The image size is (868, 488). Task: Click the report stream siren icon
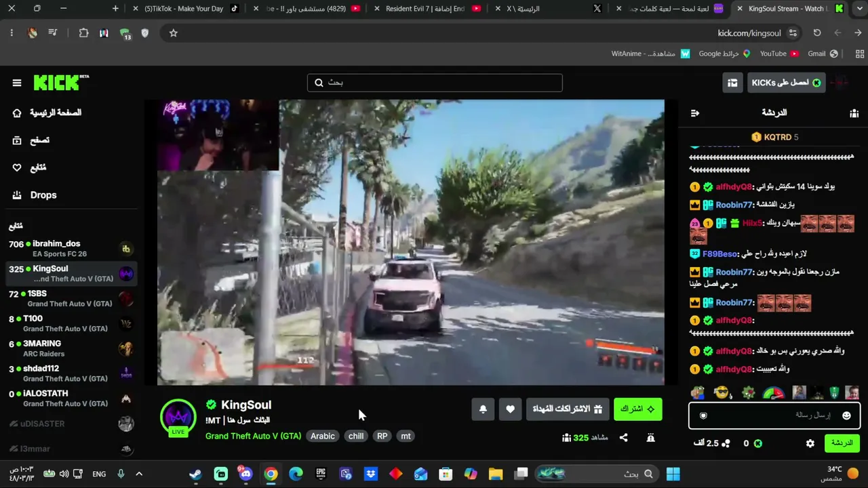[x=650, y=438]
